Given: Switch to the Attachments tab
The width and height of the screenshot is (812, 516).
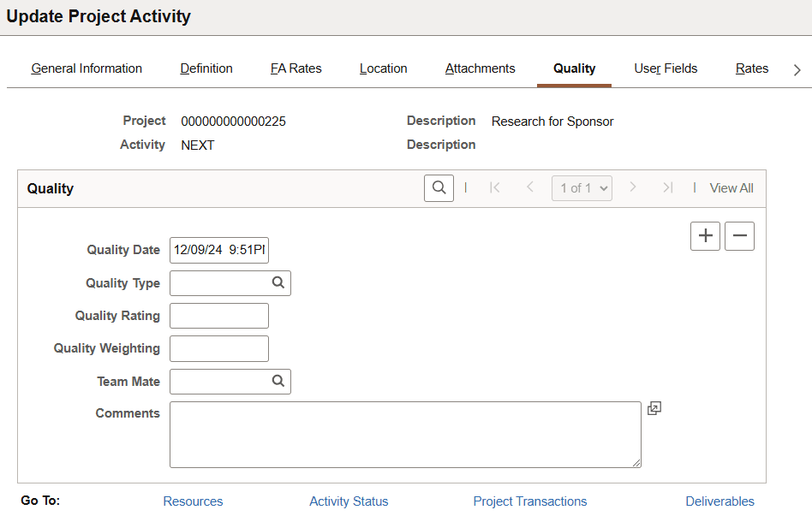Looking at the screenshot, I should point(480,68).
